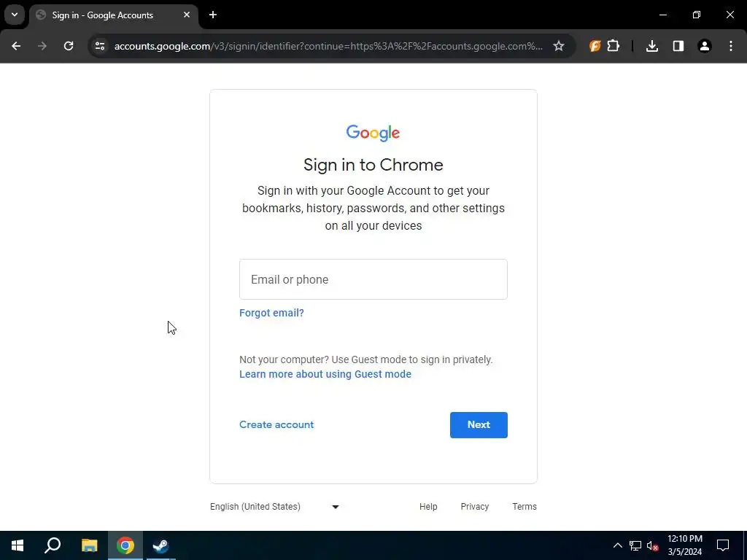The height and width of the screenshot is (560, 747).
Task: Open the Extensions puzzle-piece icon
Action: (614, 46)
